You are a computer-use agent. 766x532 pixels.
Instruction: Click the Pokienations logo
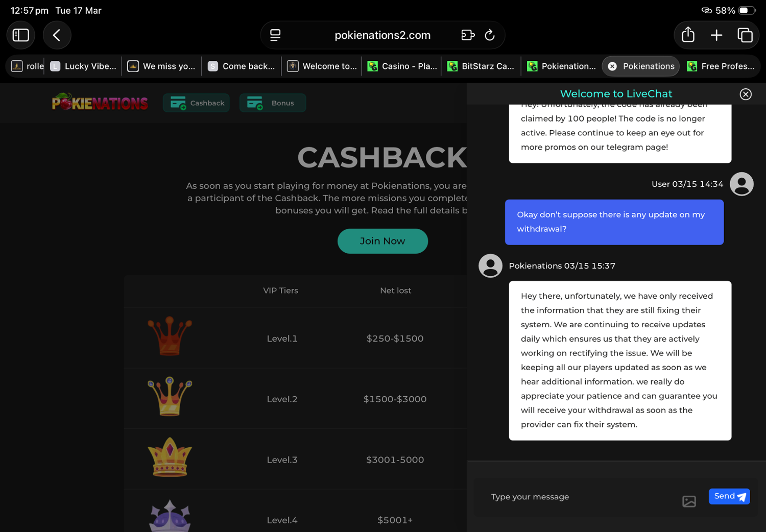(x=100, y=102)
